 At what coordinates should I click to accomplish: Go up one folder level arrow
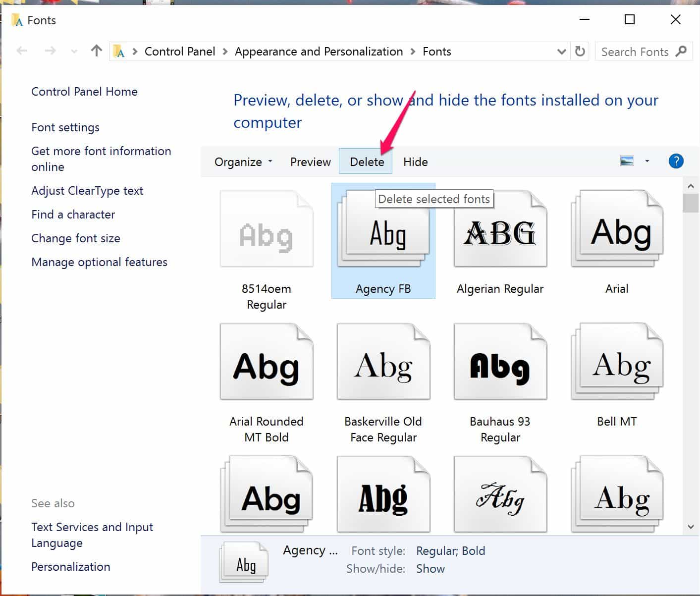point(97,51)
